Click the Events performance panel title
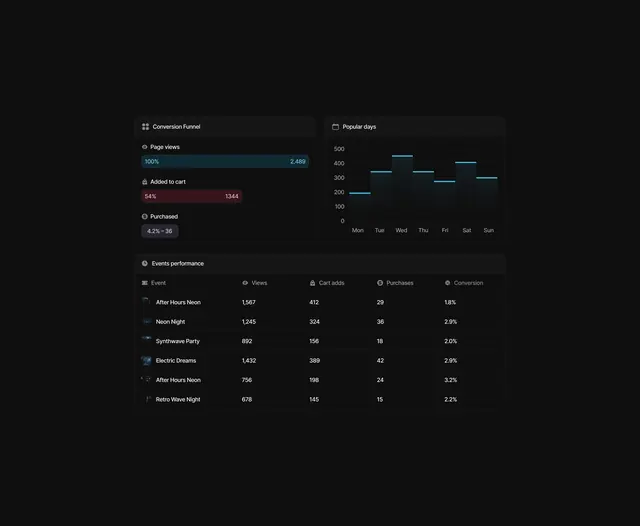 pyautogui.click(x=178, y=264)
